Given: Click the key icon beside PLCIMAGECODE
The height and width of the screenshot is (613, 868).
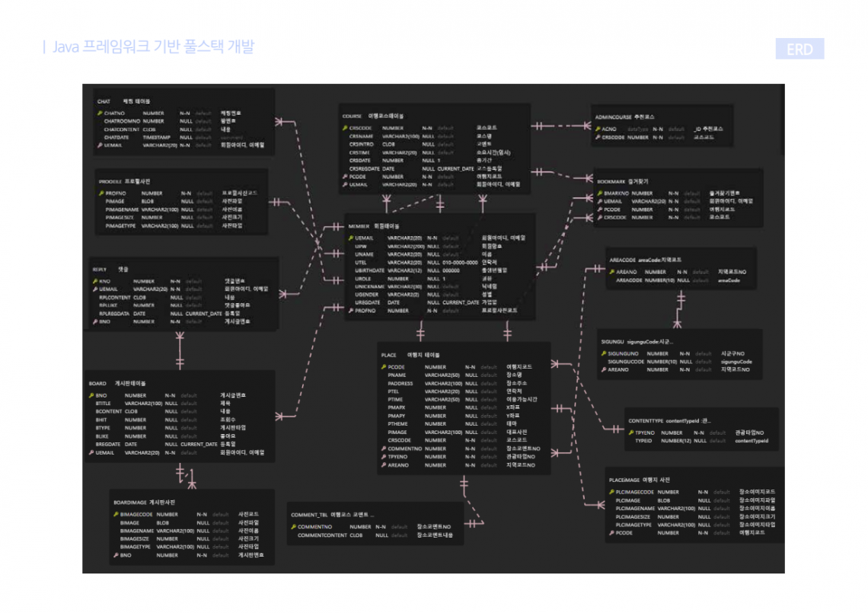Looking at the screenshot, I should [611, 492].
